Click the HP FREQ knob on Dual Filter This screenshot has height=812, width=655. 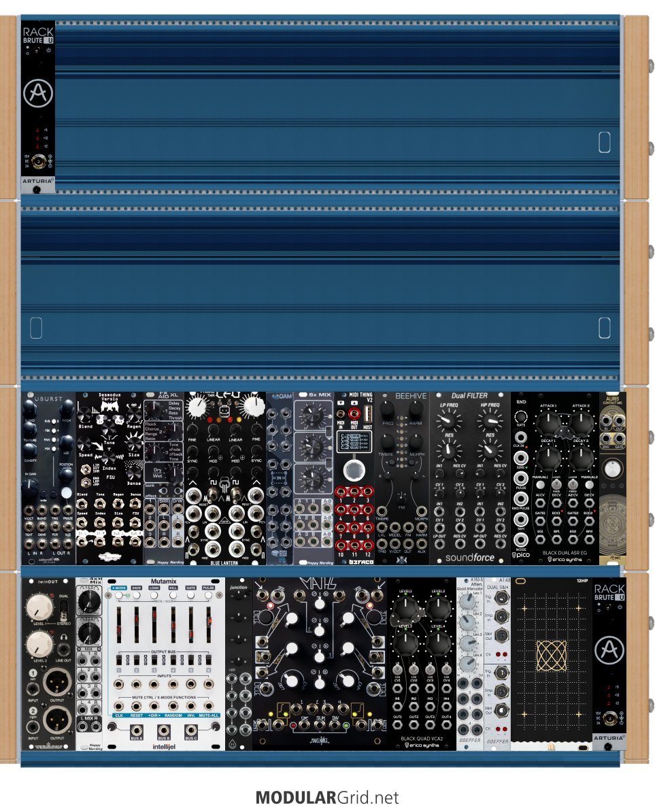(x=490, y=420)
